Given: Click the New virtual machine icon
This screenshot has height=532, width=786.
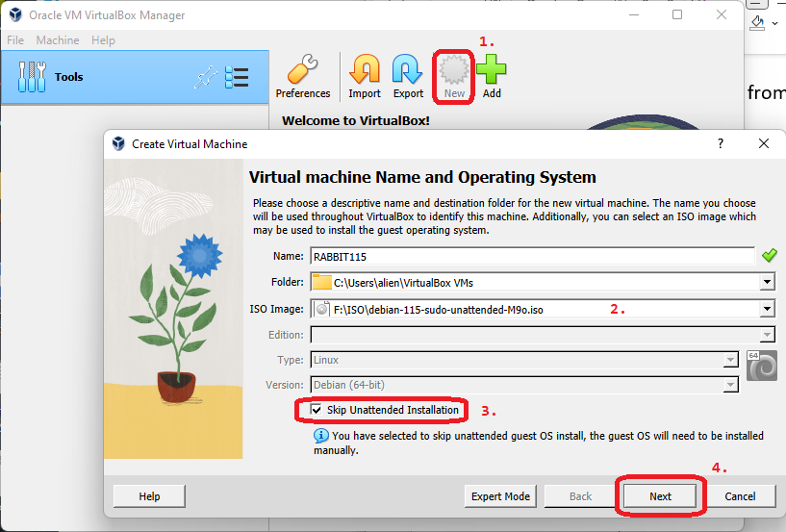Looking at the screenshot, I should (454, 77).
